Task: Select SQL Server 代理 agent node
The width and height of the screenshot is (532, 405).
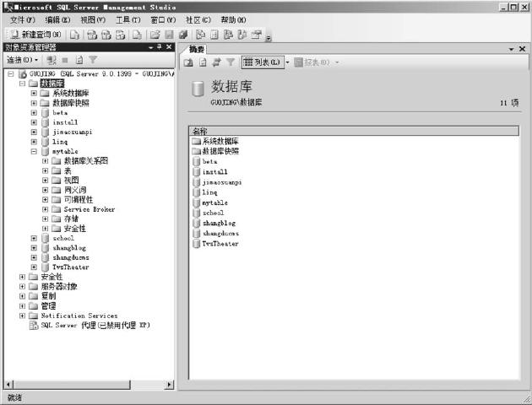Action: (x=95, y=325)
